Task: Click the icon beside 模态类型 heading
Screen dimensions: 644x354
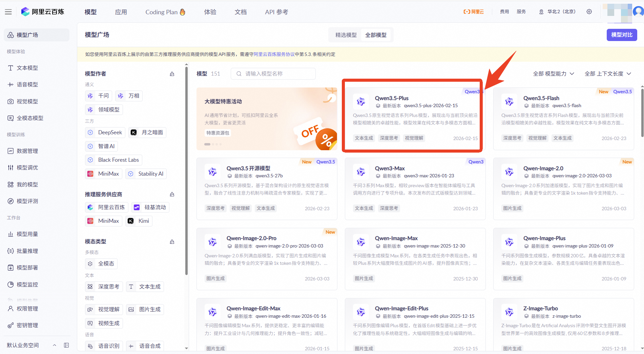Action: 172,242
